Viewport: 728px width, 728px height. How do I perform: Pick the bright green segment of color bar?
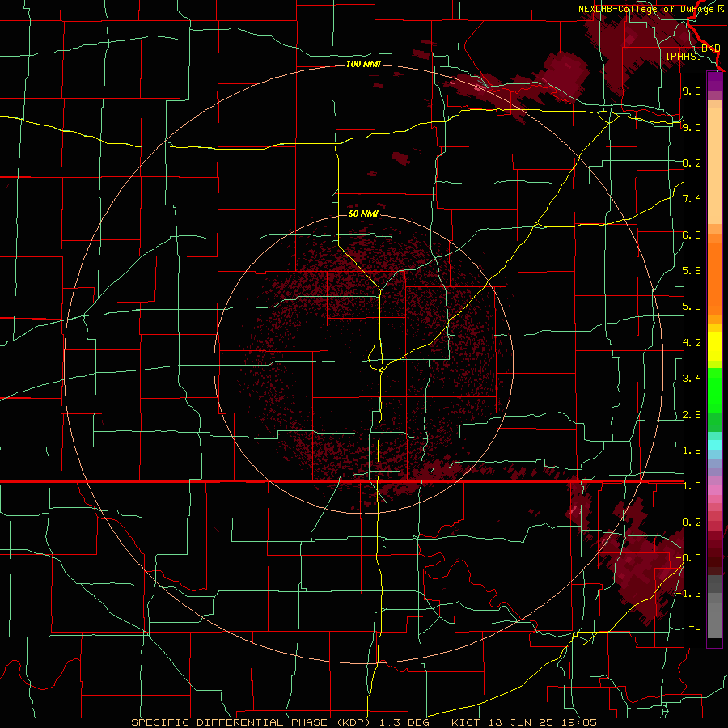click(x=714, y=391)
